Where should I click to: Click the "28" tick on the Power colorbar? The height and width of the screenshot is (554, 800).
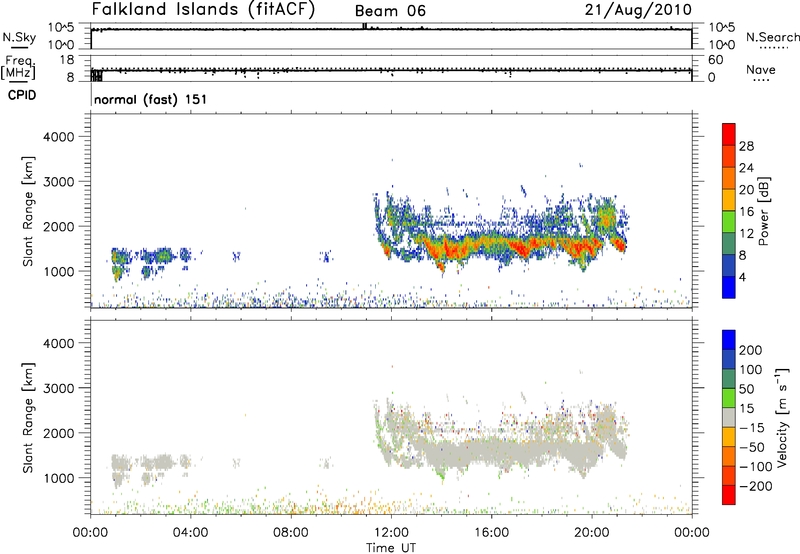[746, 146]
